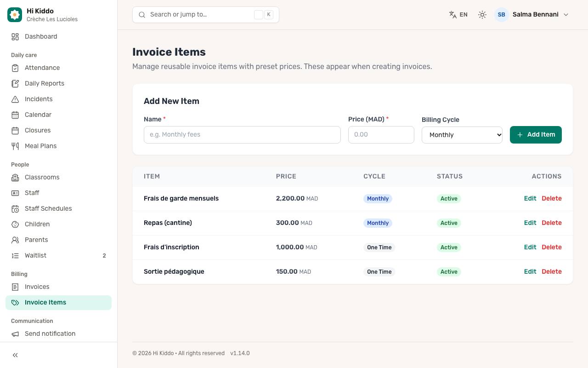The image size is (588, 368).
Task: Open the Children face icon
Action: click(x=15, y=224)
